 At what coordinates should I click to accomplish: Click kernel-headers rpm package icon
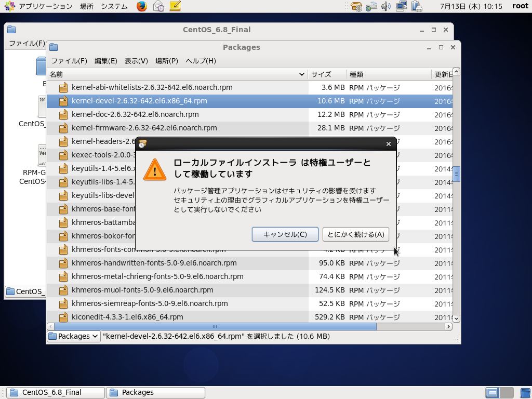[63, 142]
